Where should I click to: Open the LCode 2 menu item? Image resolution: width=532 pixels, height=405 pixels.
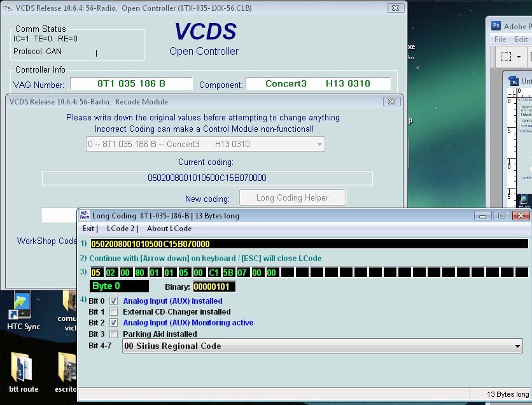(x=120, y=229)
